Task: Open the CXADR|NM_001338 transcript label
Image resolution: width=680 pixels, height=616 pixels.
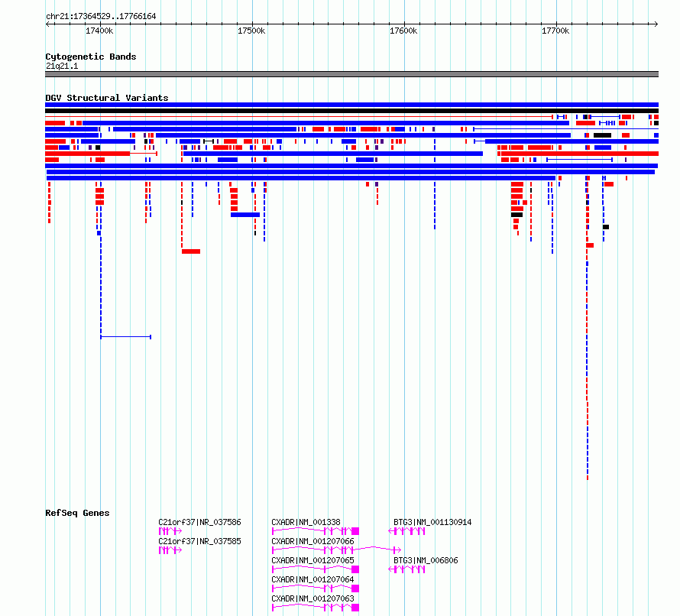Action: [x=306, y=522]
